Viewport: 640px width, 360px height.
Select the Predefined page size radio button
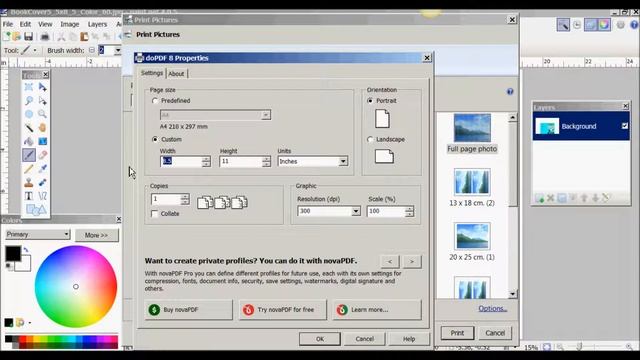coord(155,100)
